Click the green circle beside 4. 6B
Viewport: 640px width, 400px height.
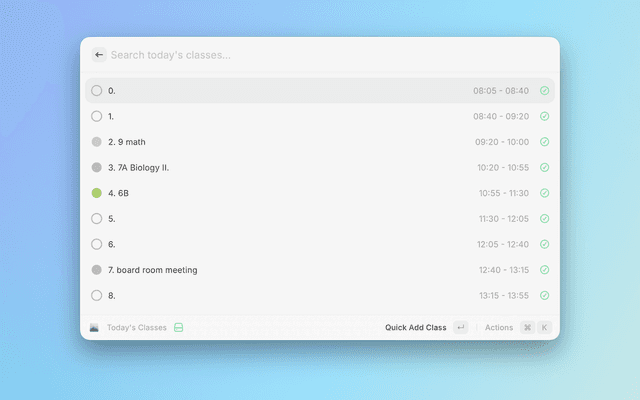[97, 193]
